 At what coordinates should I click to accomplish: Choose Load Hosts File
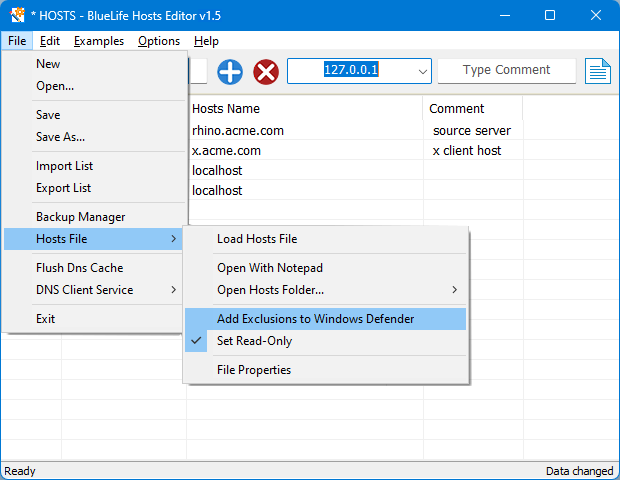coord(257,239)
